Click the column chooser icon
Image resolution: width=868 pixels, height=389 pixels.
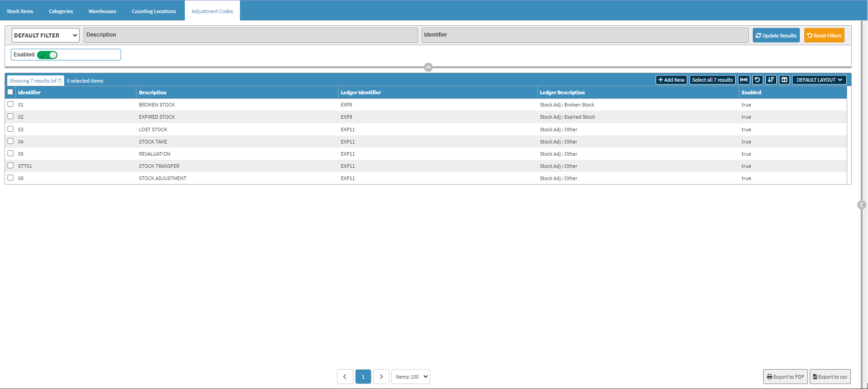pyautogui.click(x=784, y=80)
